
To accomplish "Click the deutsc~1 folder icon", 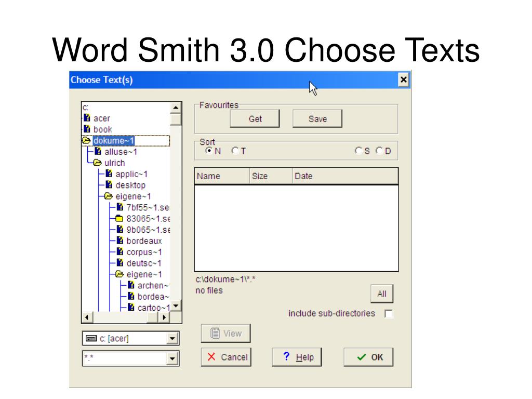I will point(120,263).
